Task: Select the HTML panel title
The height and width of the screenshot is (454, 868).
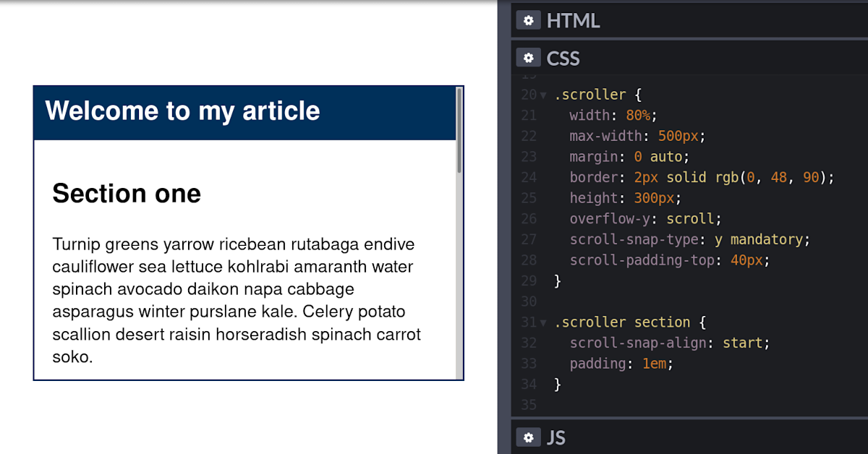Action: click(x=573, y=20)
